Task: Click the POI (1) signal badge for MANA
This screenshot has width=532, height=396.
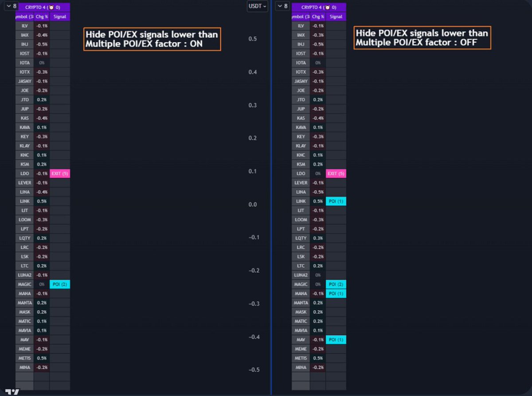Action: tap(336, 293)
